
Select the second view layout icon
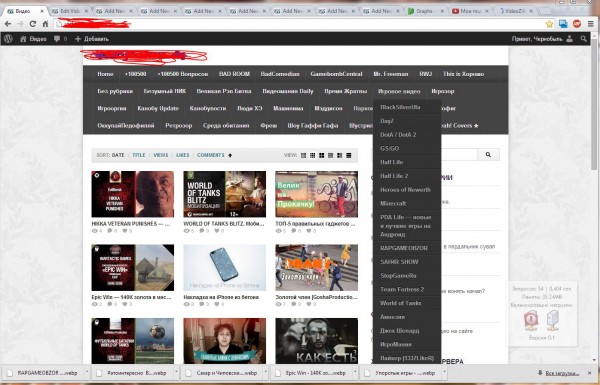pos(313,155)
